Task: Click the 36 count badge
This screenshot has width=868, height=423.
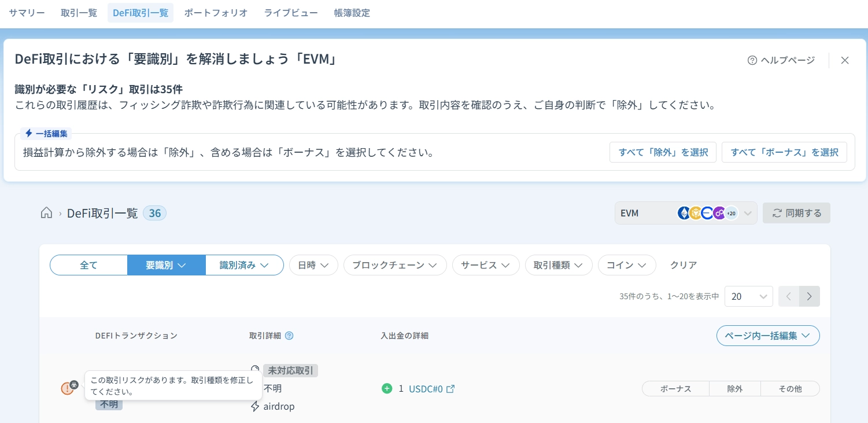Action: click(154, 213)
